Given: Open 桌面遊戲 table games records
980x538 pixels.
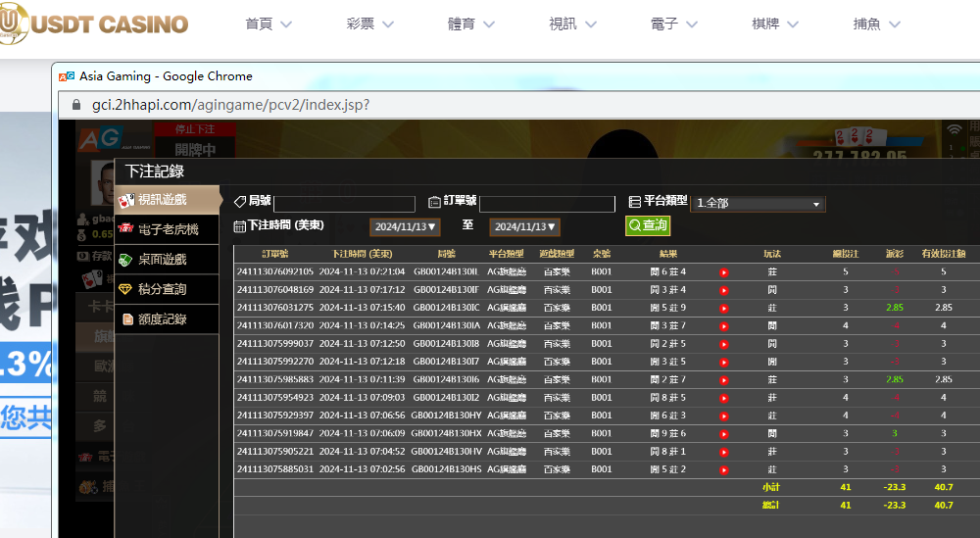Looking at the screenshot, I should (x=167, y=260).
